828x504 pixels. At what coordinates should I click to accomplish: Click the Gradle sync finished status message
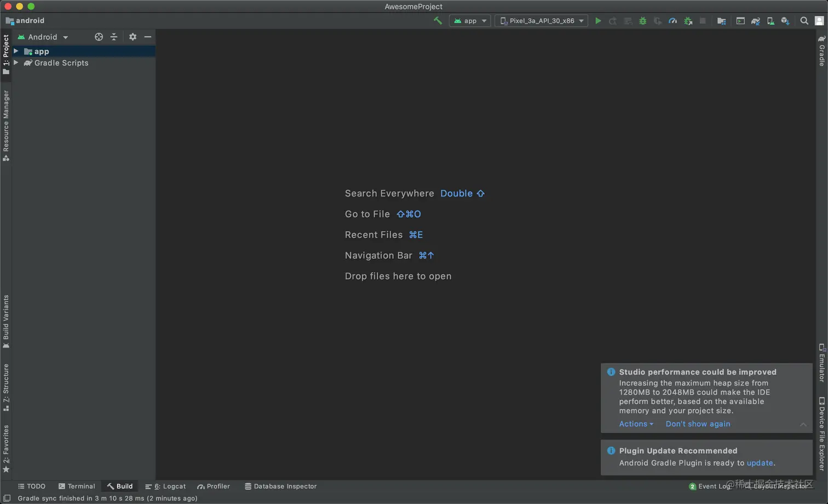pyautogui.click(x=107, y=498)
